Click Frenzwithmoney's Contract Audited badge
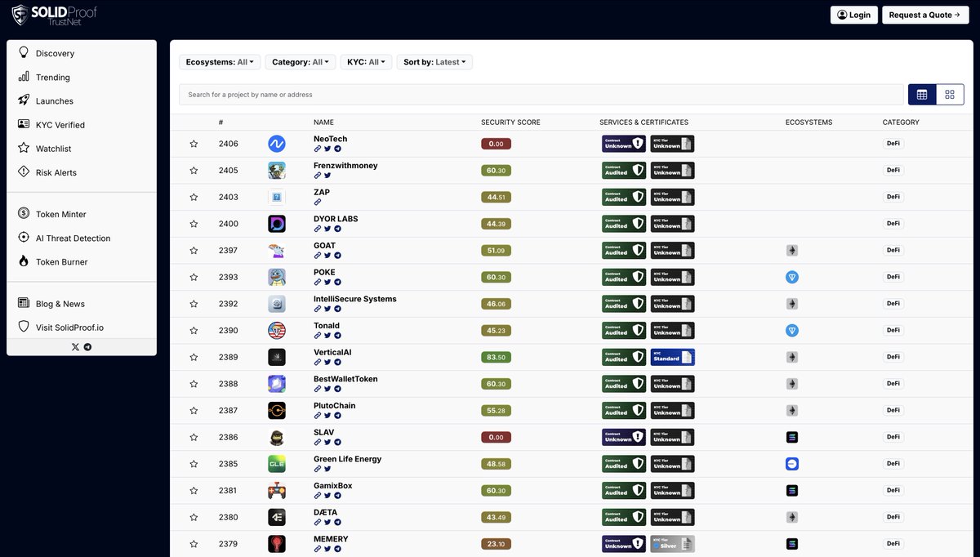Screen dimensions: 980x557 [x=624, y=171]
